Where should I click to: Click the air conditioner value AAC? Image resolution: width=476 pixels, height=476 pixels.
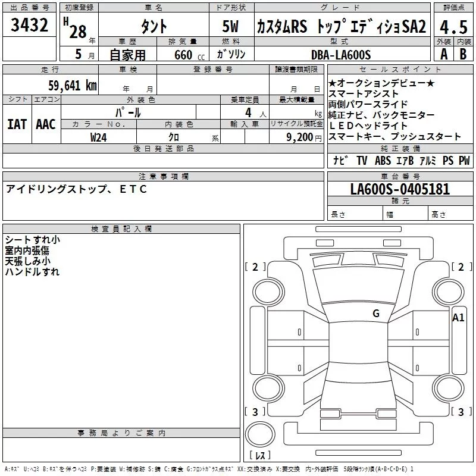click(x=46, y=124)
